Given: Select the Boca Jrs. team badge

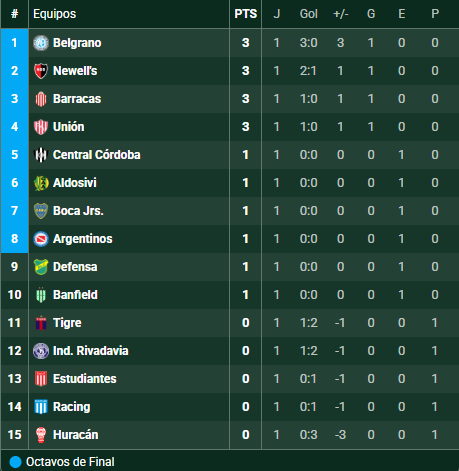Looking at the screenshot, I should 41,211.
